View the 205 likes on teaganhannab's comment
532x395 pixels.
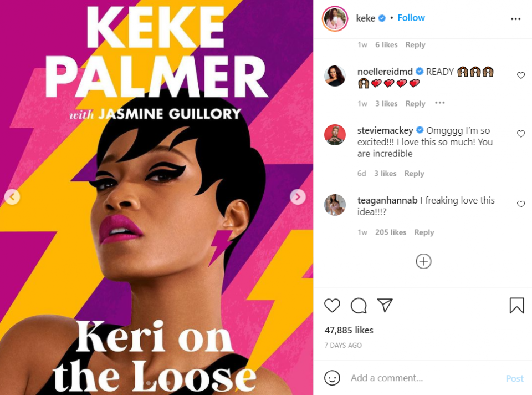tap(391, 232)
